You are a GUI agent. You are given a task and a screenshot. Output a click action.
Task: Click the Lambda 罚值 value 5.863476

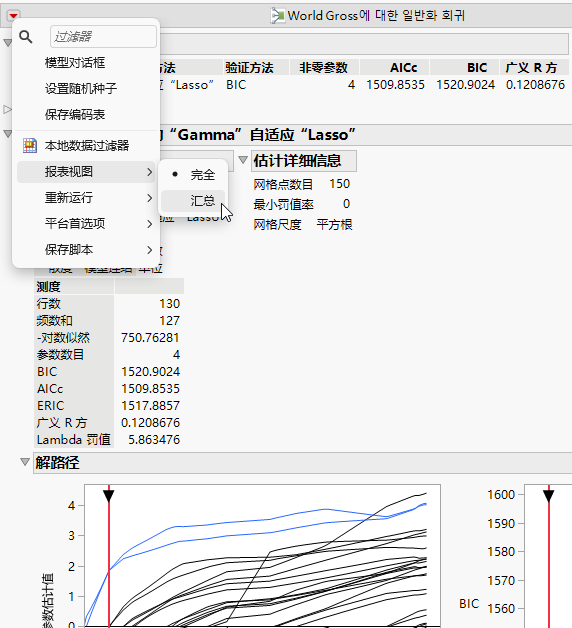pos(154,440)
